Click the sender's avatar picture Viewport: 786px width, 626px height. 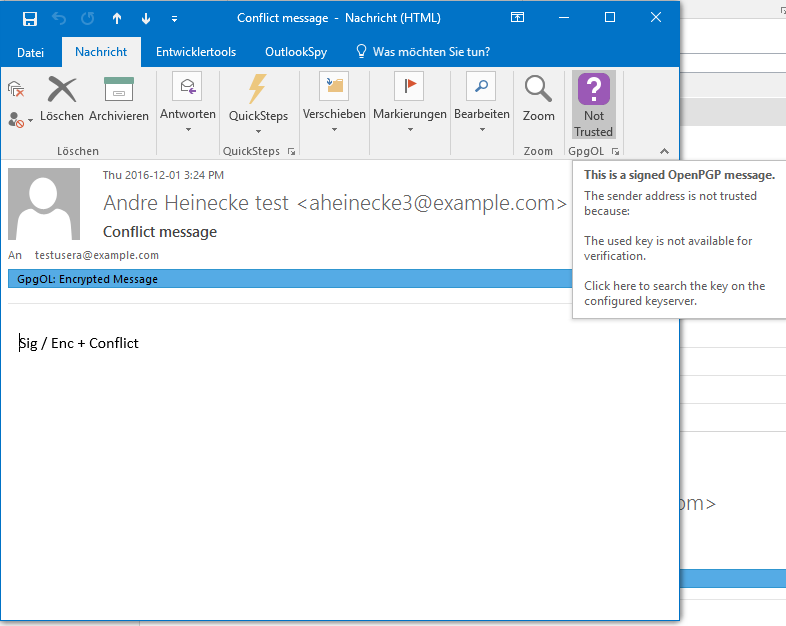[x=44, y=204]
